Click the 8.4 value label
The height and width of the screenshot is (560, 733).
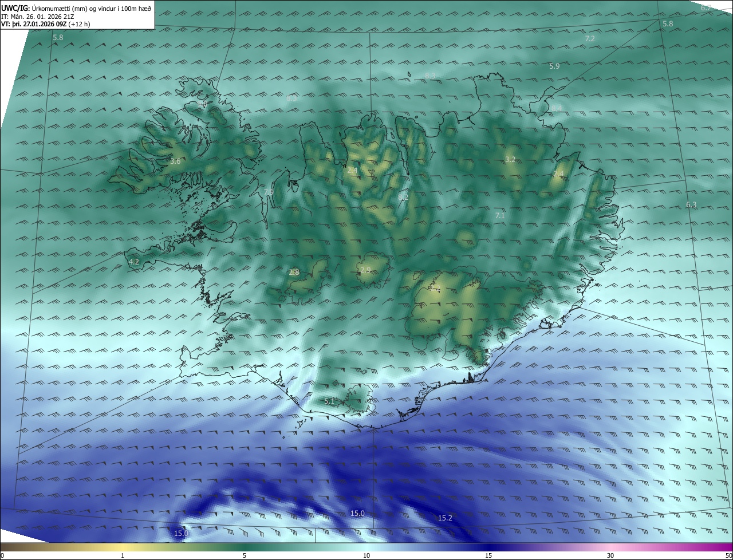pos(557,108)
